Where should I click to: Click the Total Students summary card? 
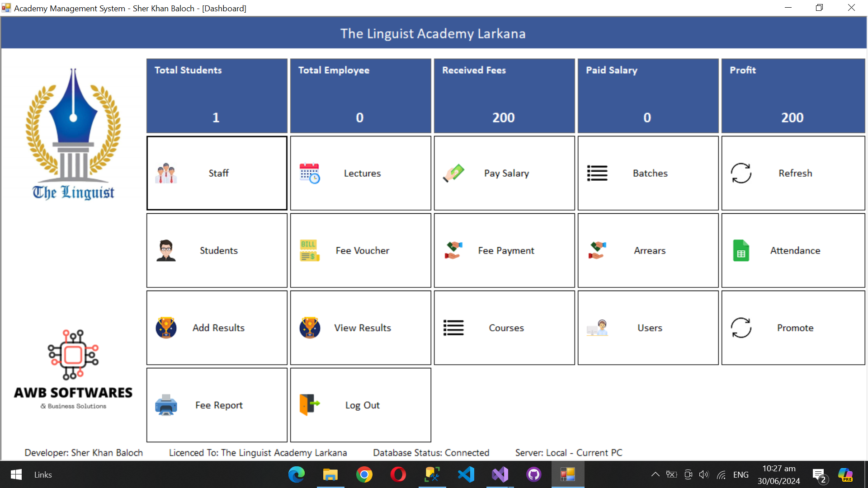point(217,96)
